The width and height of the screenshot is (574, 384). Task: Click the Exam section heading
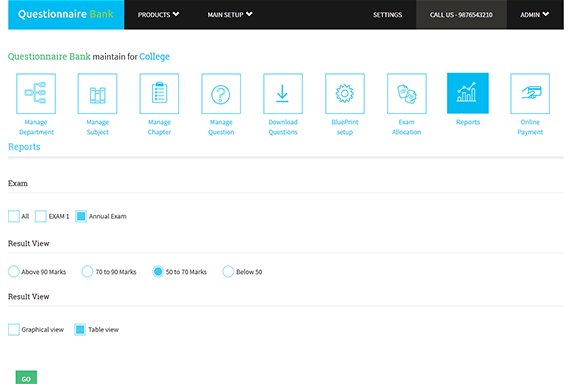[x=18, y=183]
